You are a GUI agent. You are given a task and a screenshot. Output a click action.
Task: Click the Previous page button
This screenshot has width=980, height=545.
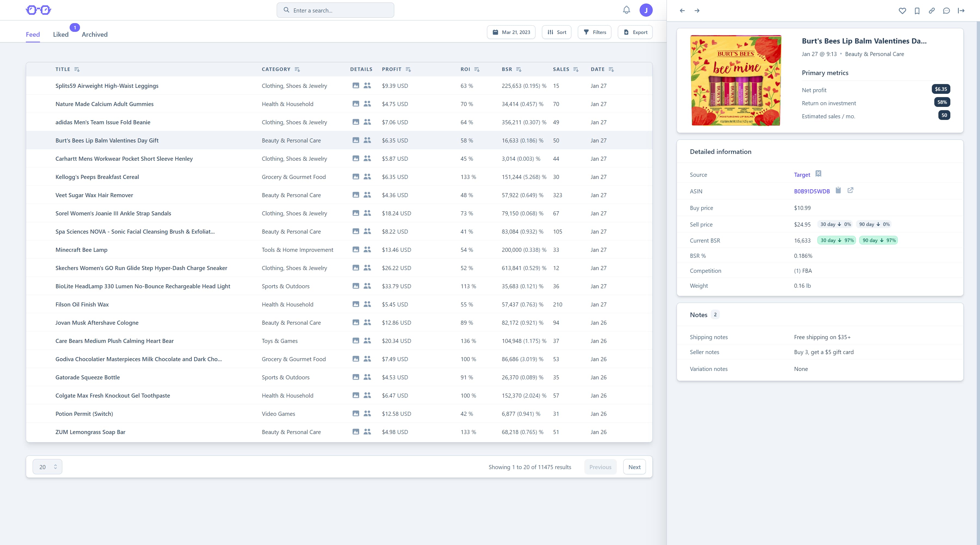pos(600,467)
